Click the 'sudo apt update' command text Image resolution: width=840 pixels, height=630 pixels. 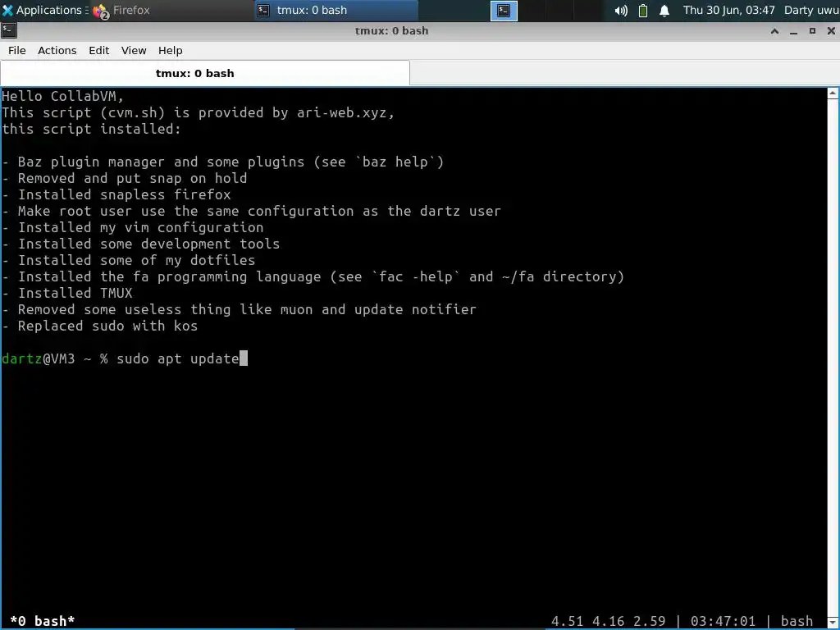pyautogui.click(x=178, y=358)
